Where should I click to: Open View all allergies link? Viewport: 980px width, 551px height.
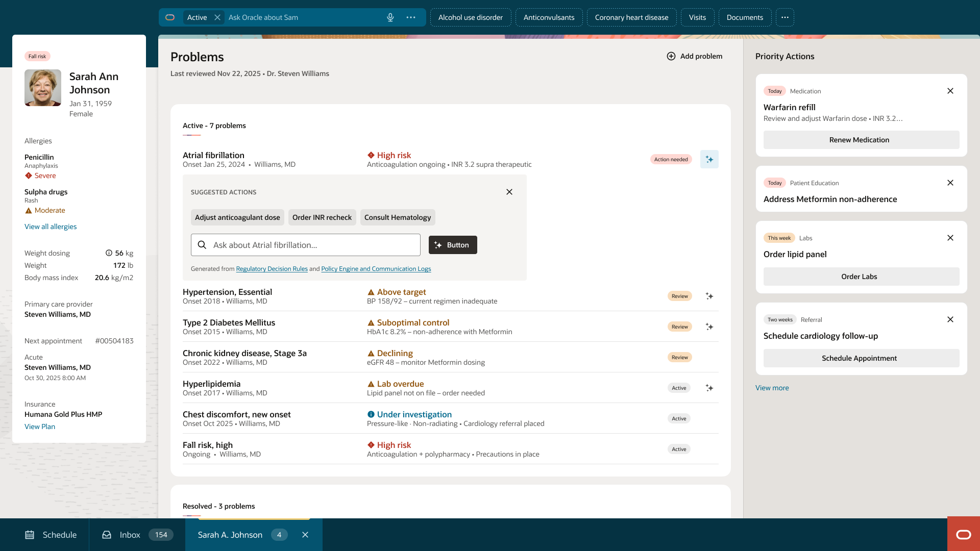(x=51, y=227)
